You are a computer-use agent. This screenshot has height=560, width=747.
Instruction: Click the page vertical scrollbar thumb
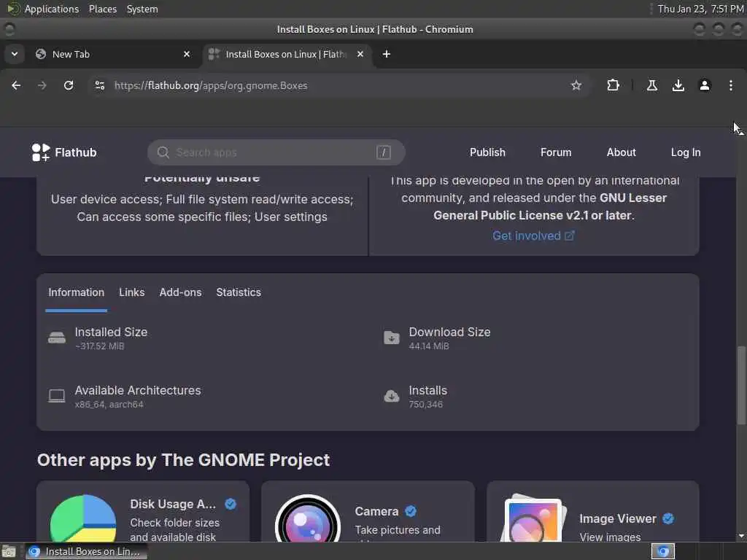coord(741,385)
